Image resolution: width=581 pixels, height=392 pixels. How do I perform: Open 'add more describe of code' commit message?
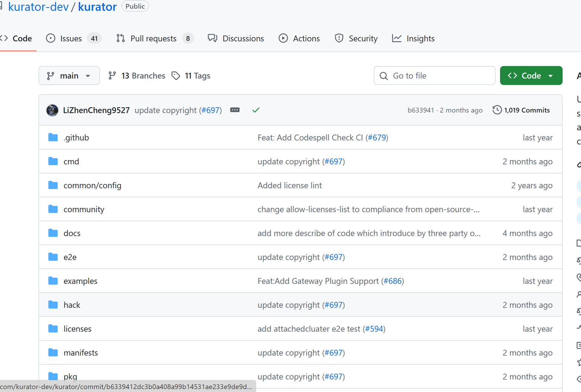click(369, 233)
